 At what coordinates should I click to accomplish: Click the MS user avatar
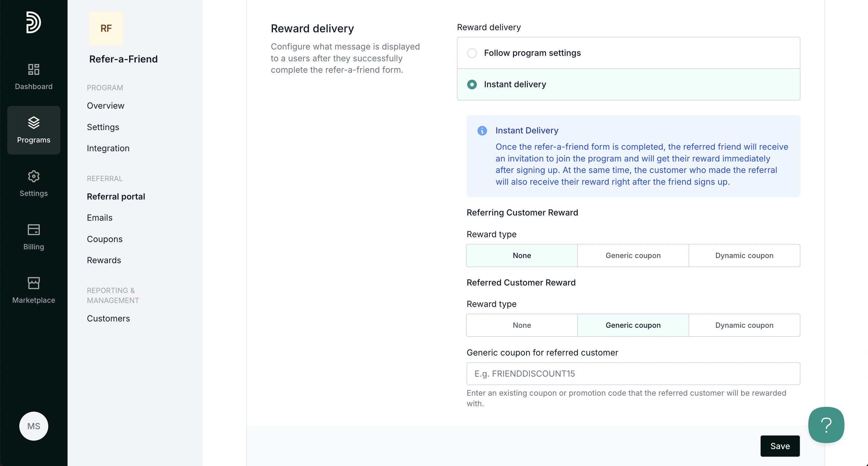(x=34, y=426)
